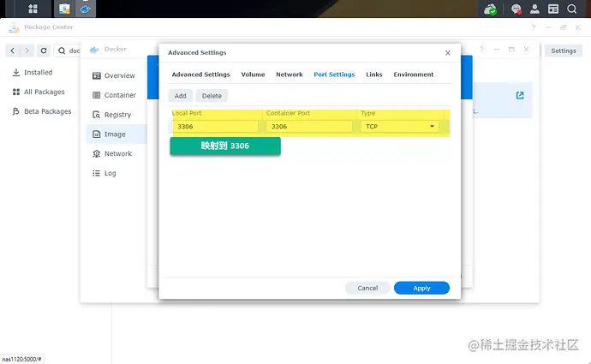Viewport: 591px width, 364px height.
Task: Open the cloud sync status tray icon
Action: 490,9
